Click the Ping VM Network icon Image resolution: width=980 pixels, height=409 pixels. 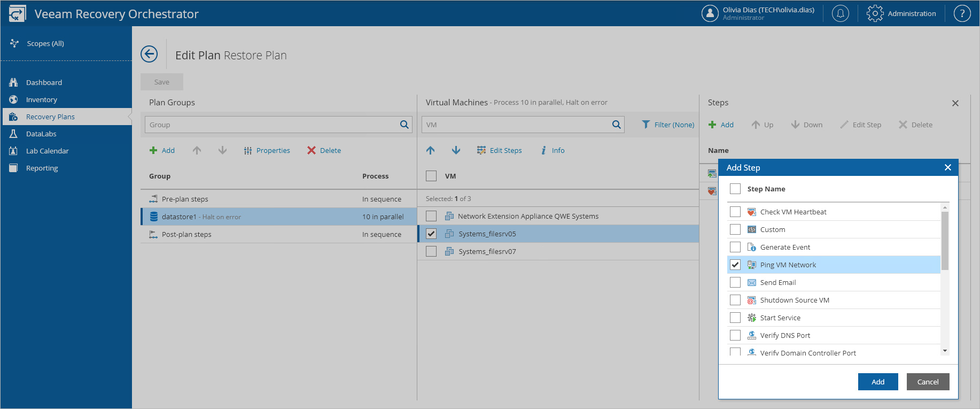752,265
